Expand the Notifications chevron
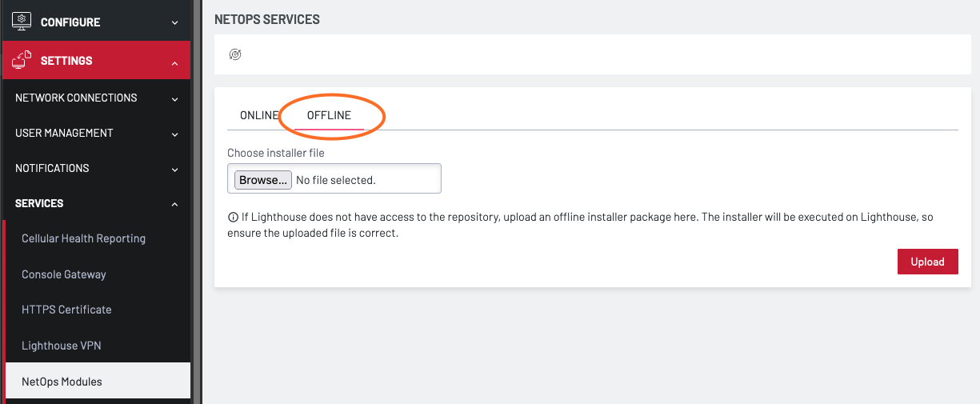980x404 pixels. (x=175, y=170)
